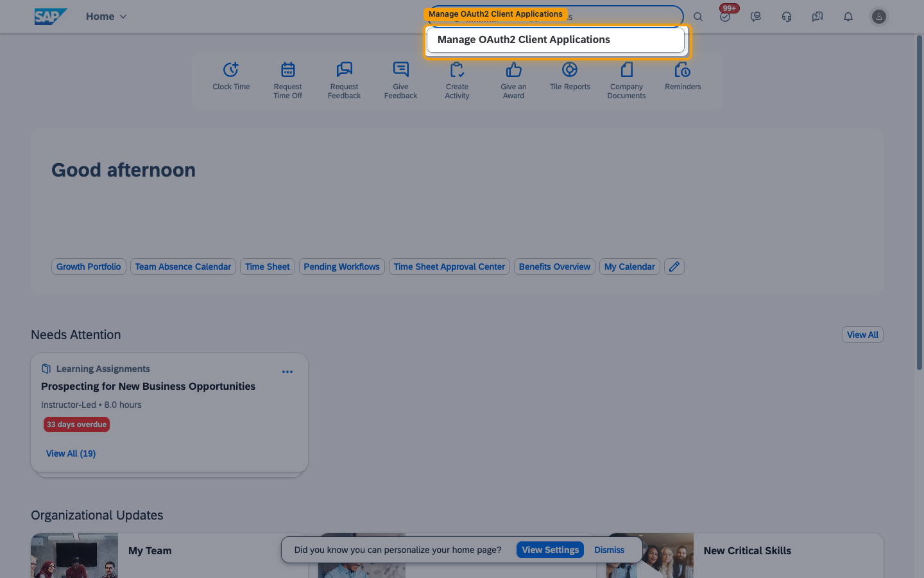Click View All (19) learning assignments link

coord(71,453)
